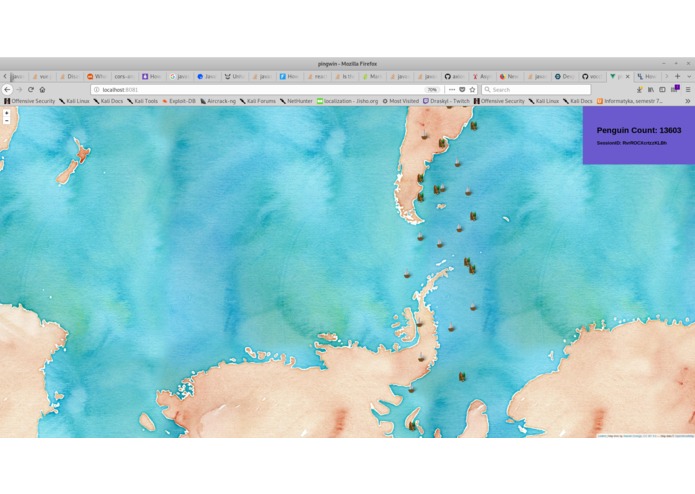Focus the Search field
Image resolution: width=695 pixels, height=494 pixels.
[536, 89]
